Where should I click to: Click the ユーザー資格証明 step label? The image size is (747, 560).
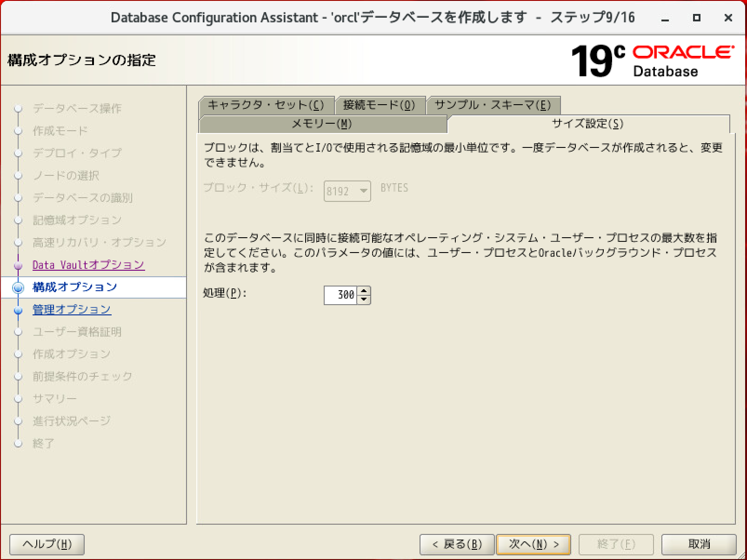[x=77, y=332]
